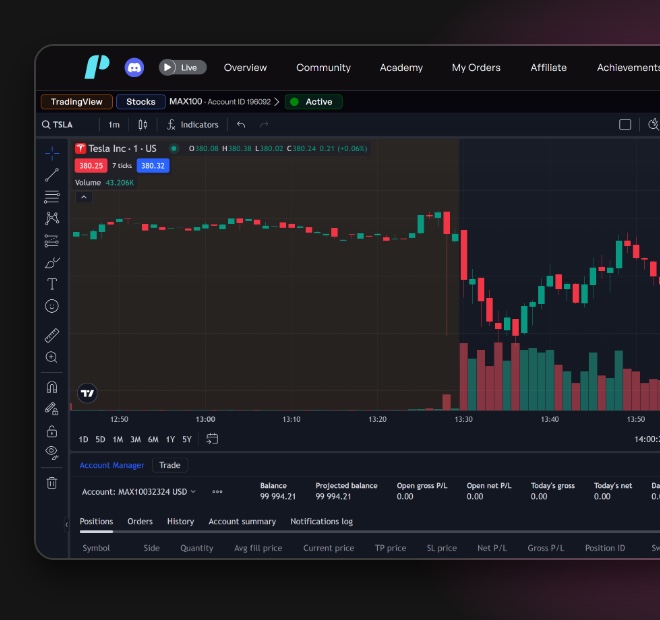Set chart range to 3M
This screenshot has height=620, width=660.
point(136,439)
